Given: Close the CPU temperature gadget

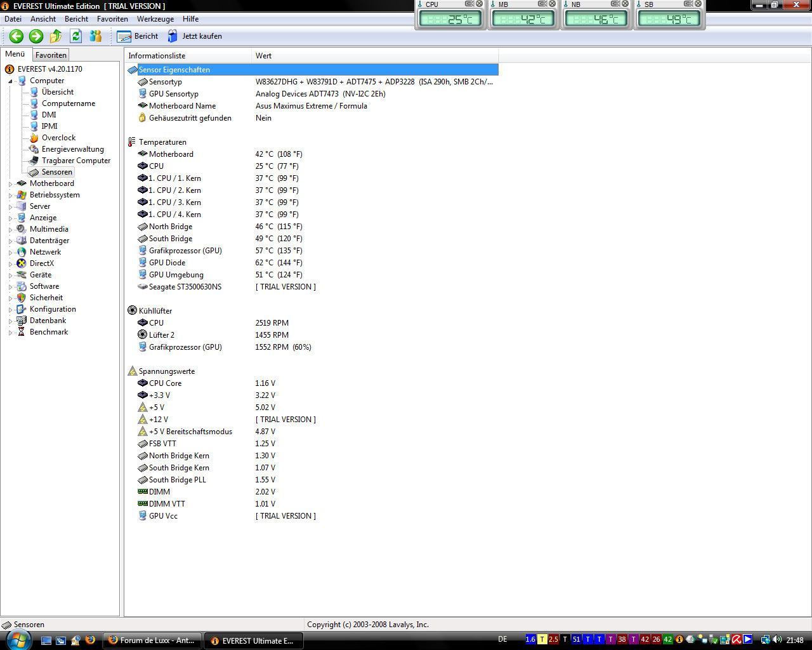Looking at the screenshot, I should point(480,4).
